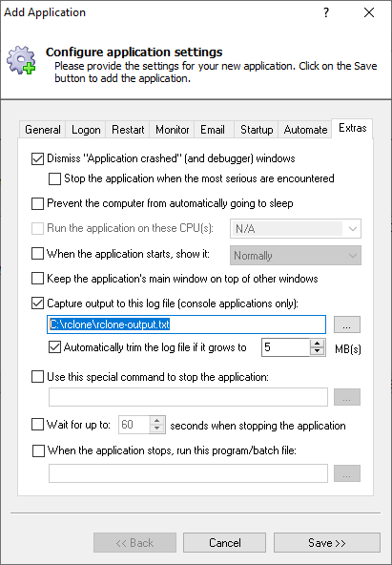Enable Keep main window on top
The height and width of the screenshot is (565, 392).
coord(37,279)
